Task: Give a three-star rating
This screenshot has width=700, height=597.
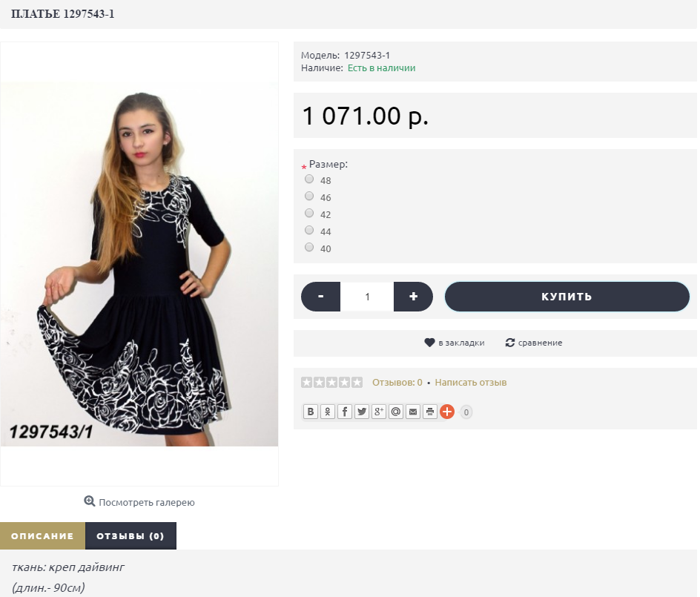Action: click(331, 382)
